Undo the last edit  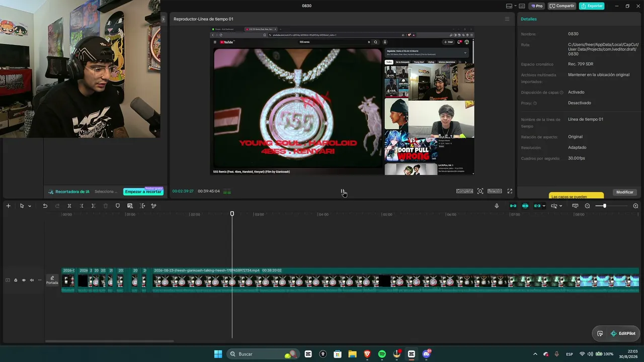(x=45, y=206)
